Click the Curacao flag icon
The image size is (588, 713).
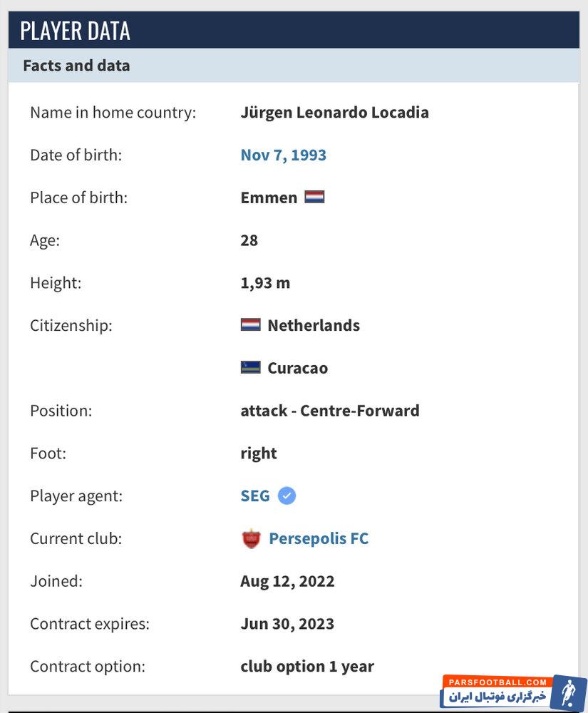coord(251,368)
